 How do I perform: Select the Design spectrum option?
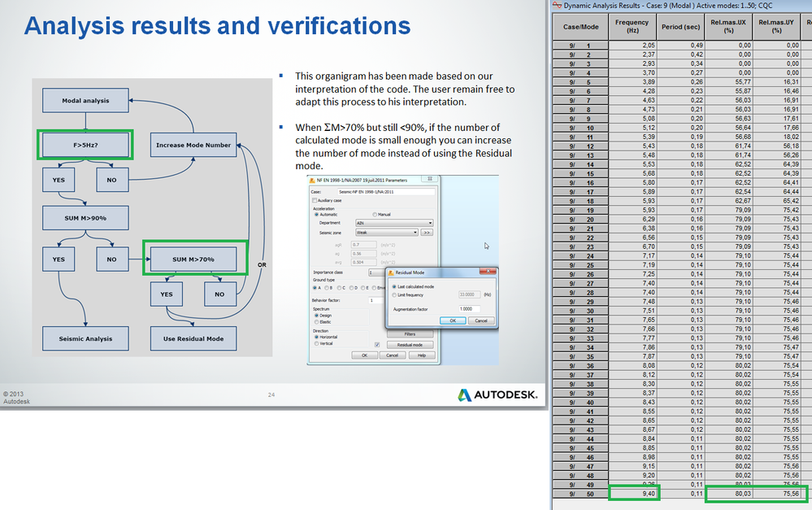316,316
